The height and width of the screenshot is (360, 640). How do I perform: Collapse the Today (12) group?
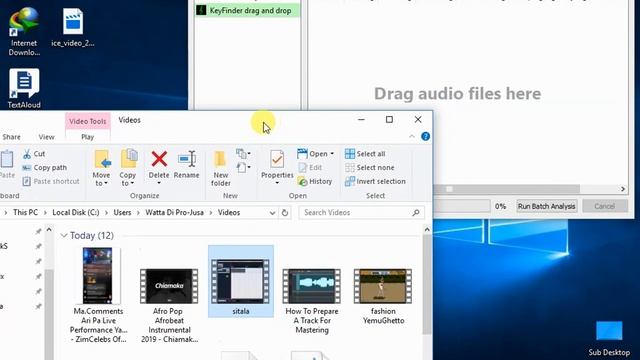pos(64,236)
